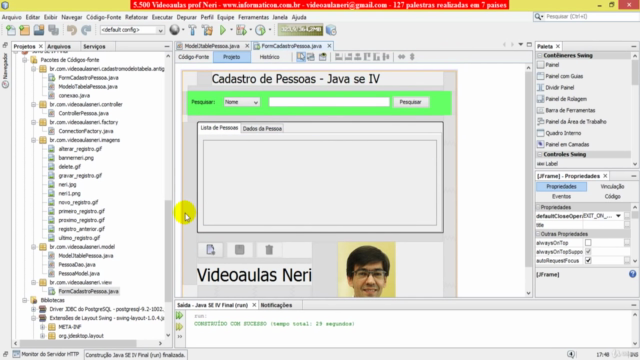Click the save record icon button in form
The height and width of the screenshot is (360, 640).
coord(240,250)
